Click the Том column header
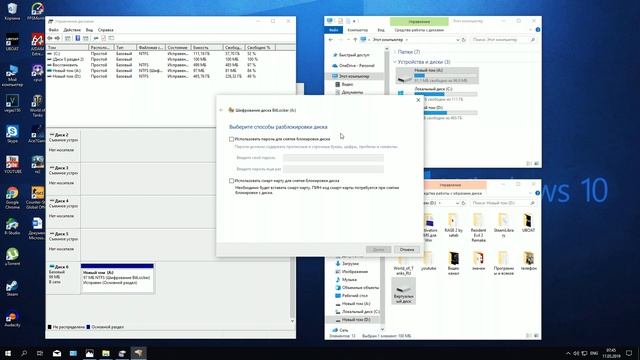 click(67, 47)
